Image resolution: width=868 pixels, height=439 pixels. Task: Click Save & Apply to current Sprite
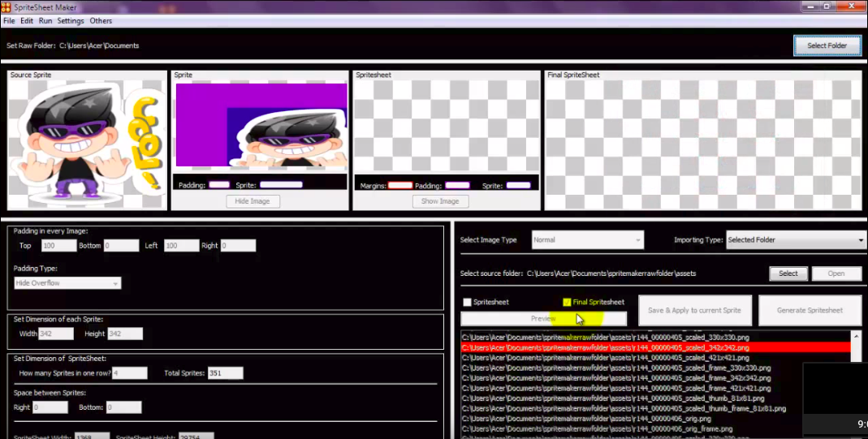[x=694, y=311]
